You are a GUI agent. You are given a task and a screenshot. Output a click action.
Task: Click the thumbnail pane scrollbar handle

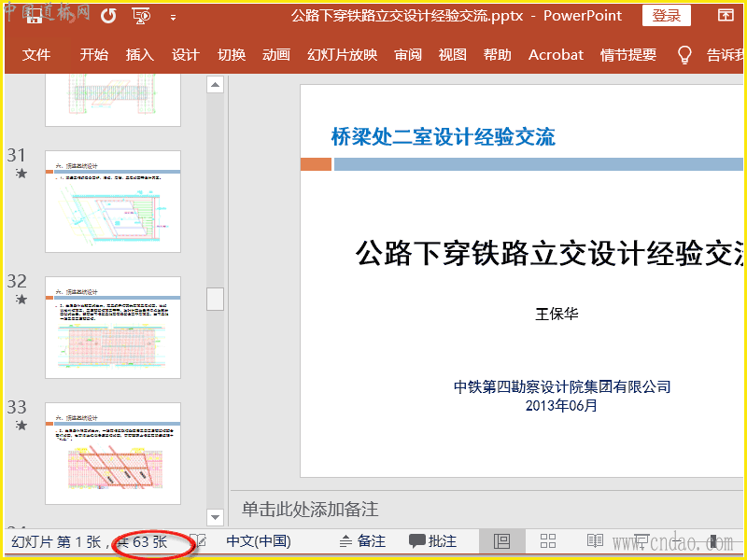215,299
